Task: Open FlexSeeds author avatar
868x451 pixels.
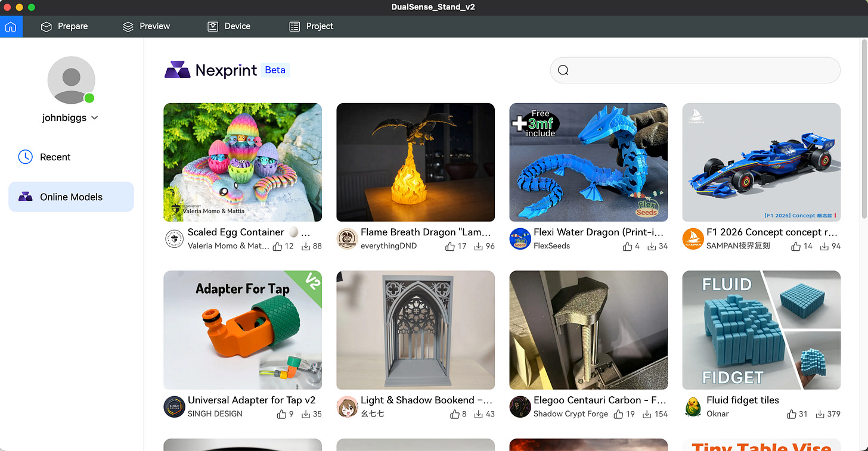Action: (x=520, y=239)
